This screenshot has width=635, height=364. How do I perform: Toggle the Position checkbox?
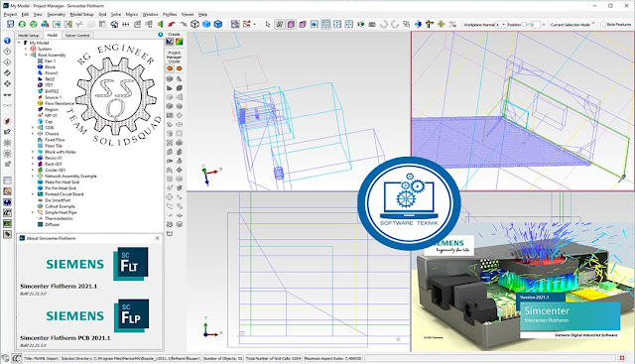coord(524,25)
